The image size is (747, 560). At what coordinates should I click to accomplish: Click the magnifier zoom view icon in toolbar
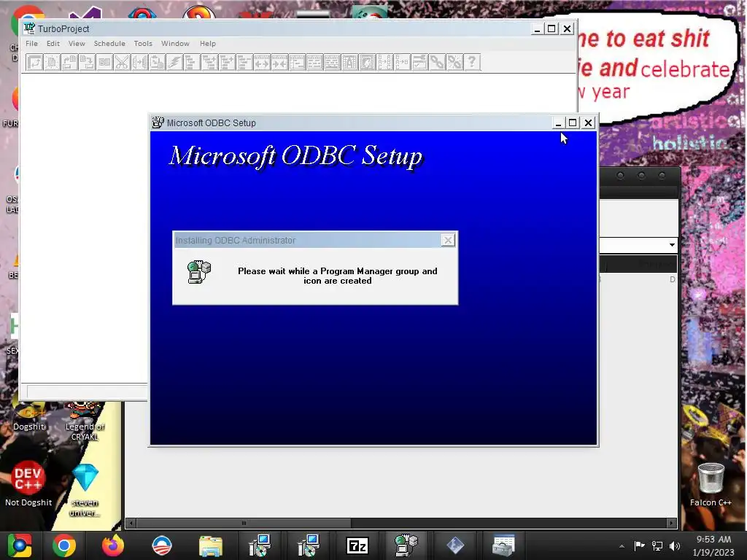click(368, 63)
